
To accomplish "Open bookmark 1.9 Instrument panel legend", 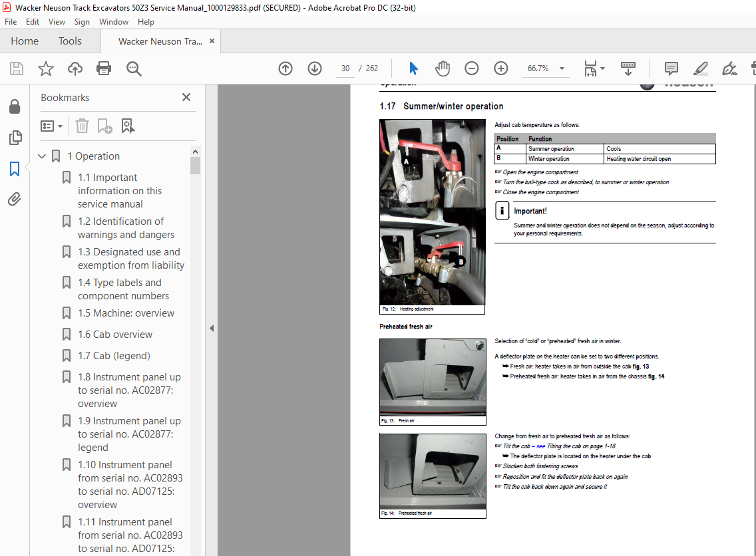I will [129, 434].
